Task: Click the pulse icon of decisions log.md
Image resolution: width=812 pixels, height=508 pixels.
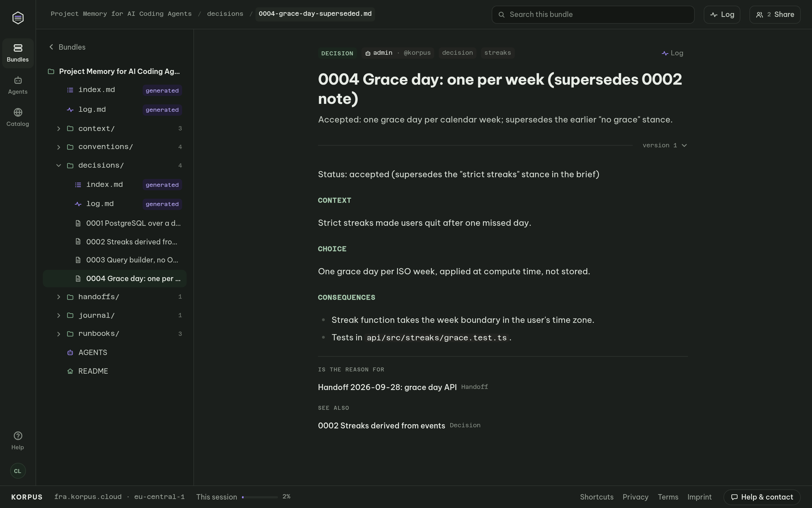Action: coord(78,204)
